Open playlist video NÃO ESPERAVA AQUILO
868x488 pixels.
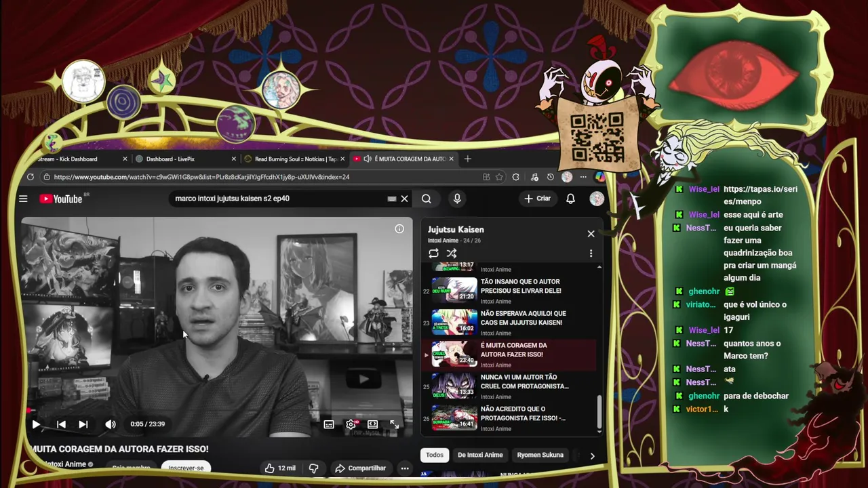(509, 322)
